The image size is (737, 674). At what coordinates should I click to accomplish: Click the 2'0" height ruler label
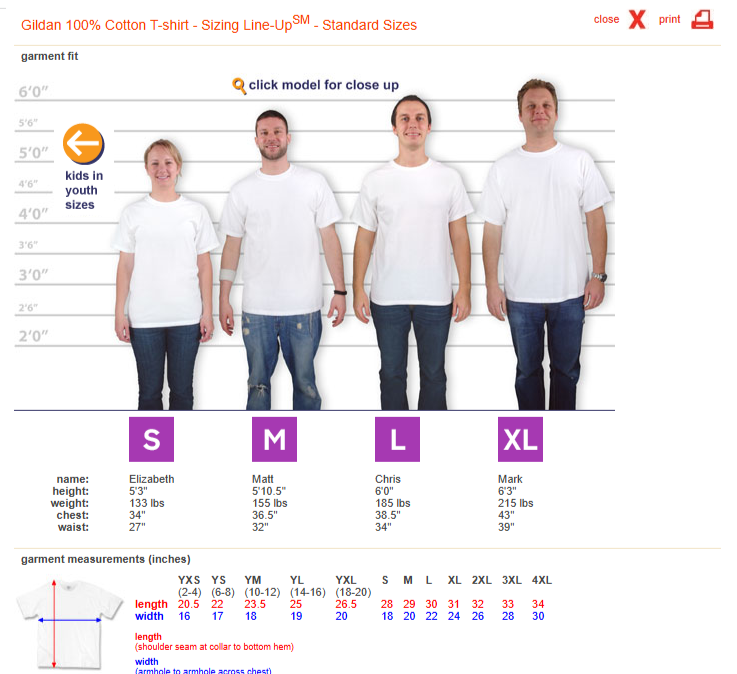33,336
